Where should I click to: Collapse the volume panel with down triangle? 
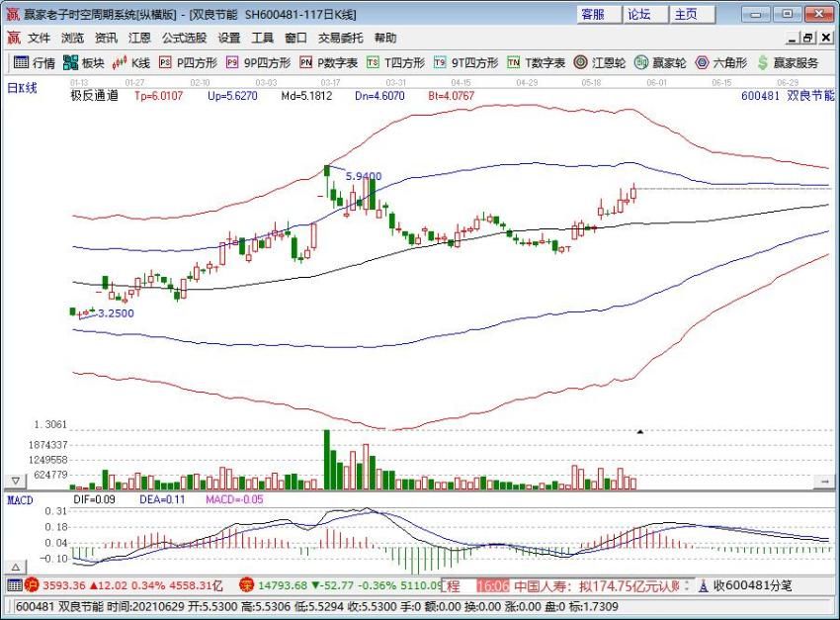[16, 482]
